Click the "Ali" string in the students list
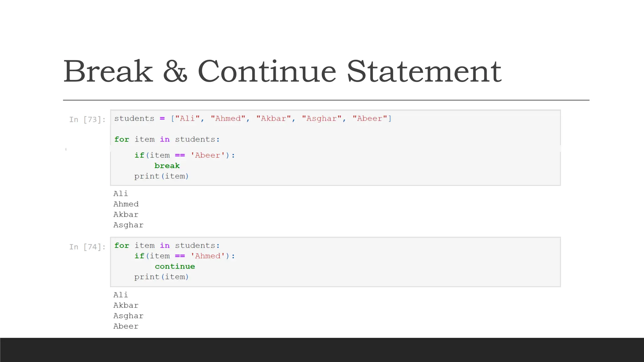The image size is (644, 362). coord(187,118)
